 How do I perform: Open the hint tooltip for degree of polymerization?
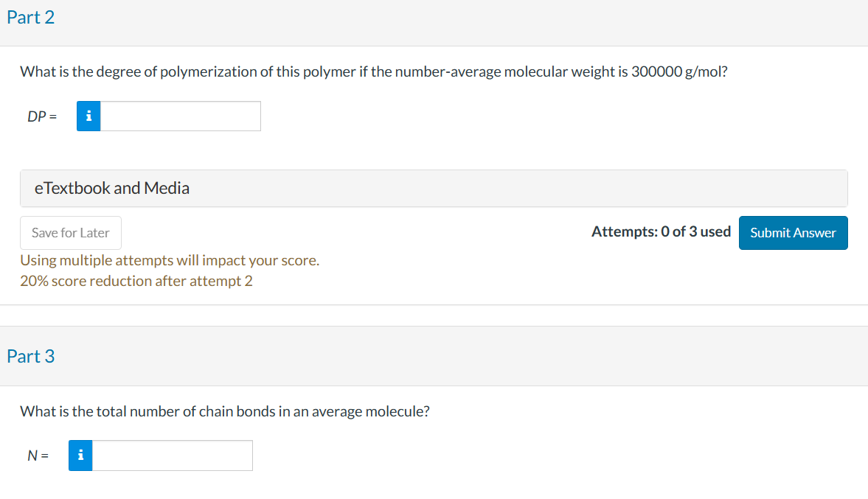click(x=88, y=116)
